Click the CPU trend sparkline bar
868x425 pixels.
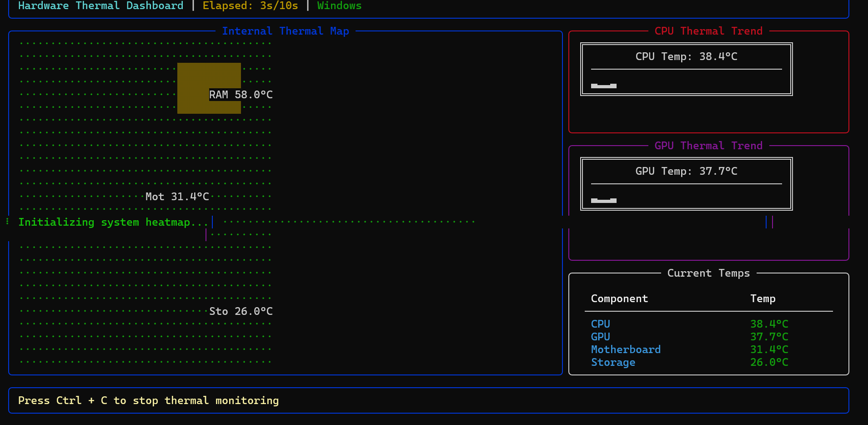[x=603, y=86]
